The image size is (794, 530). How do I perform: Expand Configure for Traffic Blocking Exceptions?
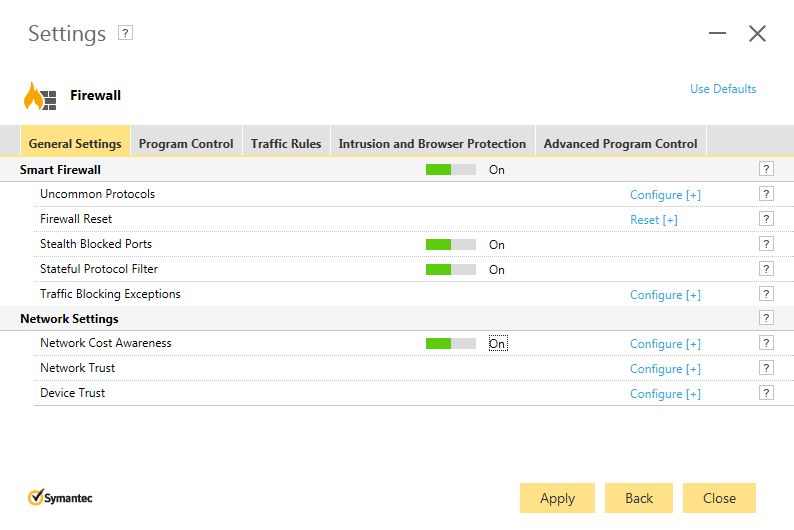[x=665, y=295]
